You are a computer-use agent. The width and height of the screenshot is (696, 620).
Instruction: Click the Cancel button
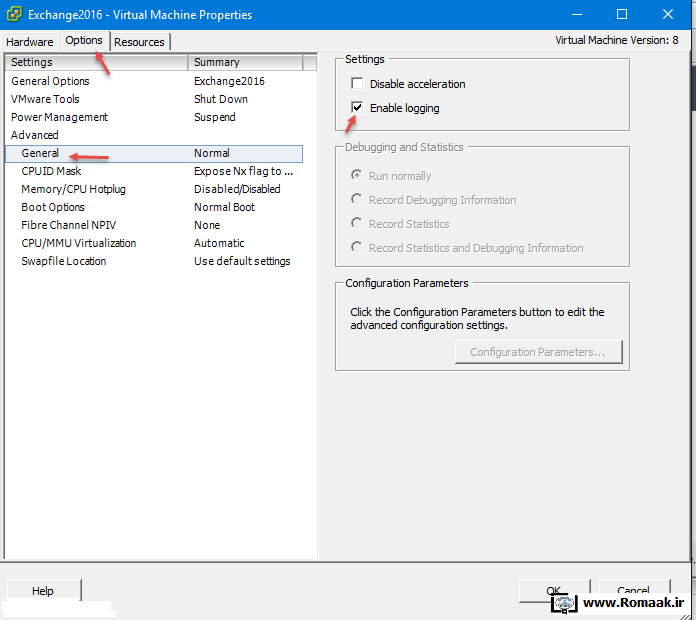(634, 590)
